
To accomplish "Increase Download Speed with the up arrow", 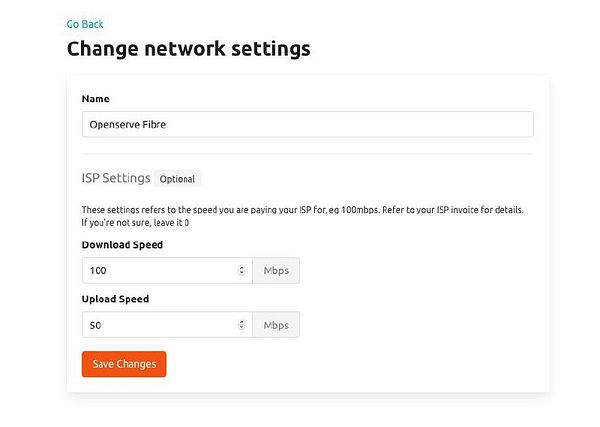I will 242,268.
